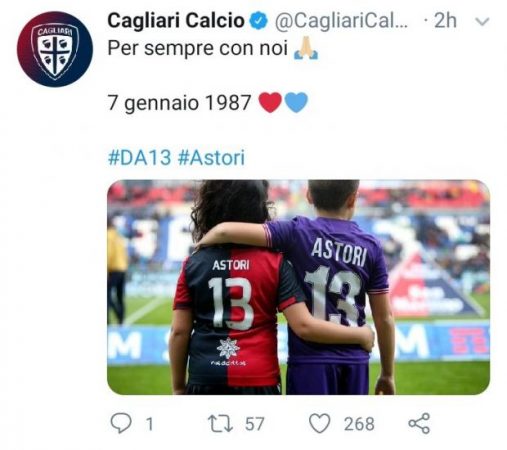Click the tweet text 'Per sempre con noi'

[x=198, y=49]
